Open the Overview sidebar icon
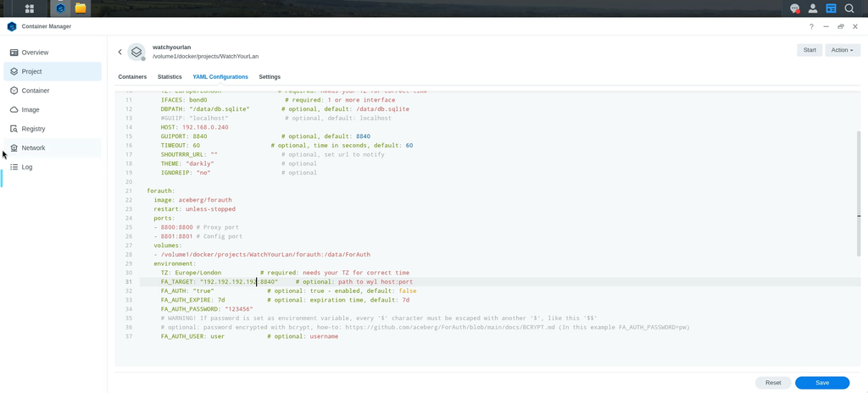This screenshot has height=393, width=868. [14, 53]
